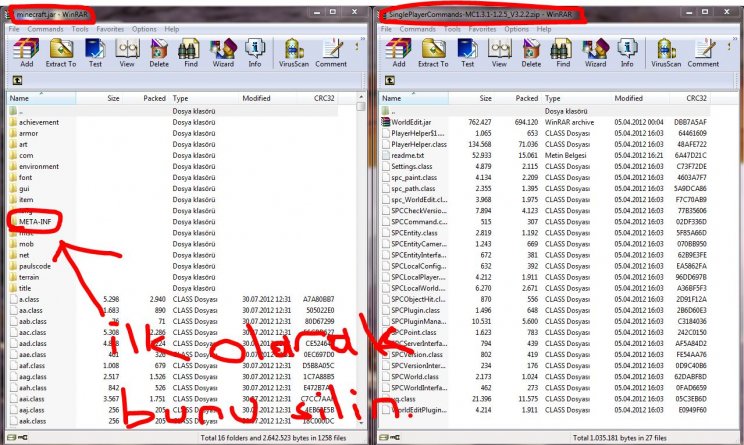
Task: Open Wizard in SinglePlayerCommands window
Action: coord(595,53)
